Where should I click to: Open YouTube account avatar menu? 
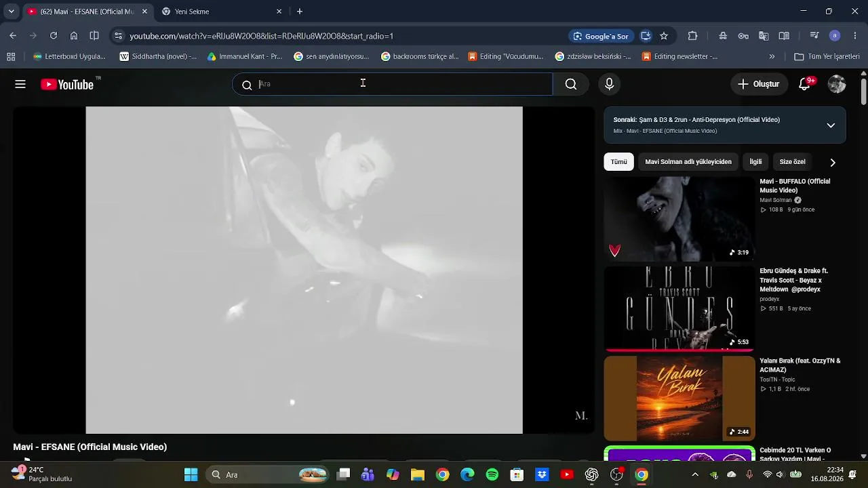(x=837, y=84)
